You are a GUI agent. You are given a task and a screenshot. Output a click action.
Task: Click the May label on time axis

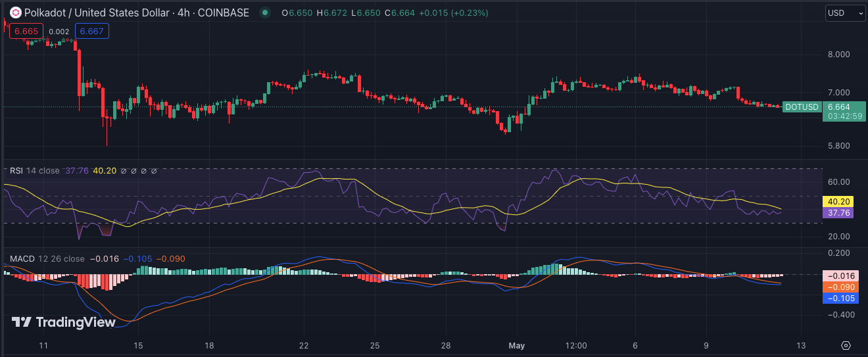[x=517, y=345]
